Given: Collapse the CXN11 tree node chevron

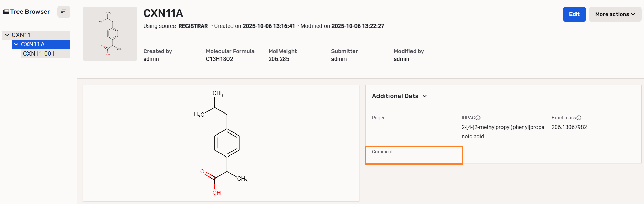Looking at the screenshot, I should tap(7, 35).
